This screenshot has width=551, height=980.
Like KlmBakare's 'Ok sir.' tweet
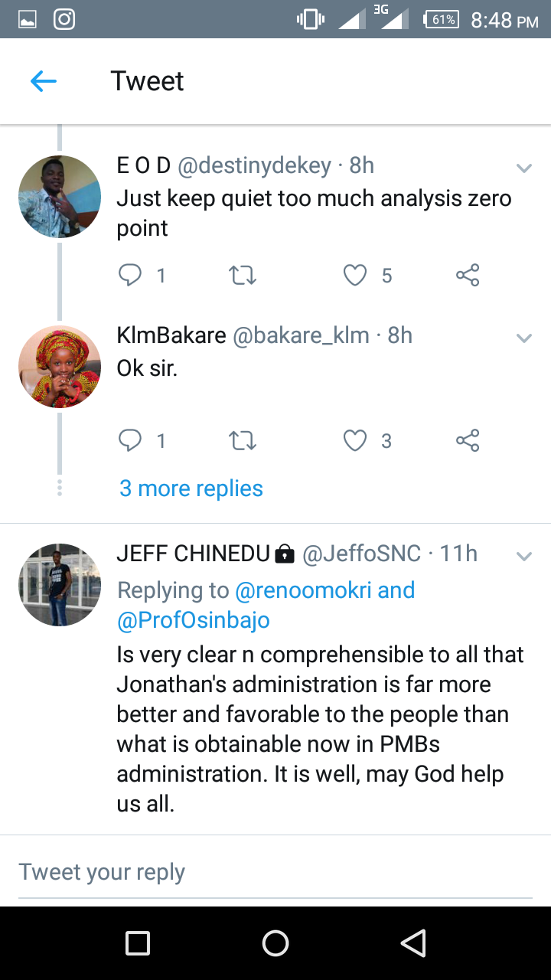[x=355, y=440]
